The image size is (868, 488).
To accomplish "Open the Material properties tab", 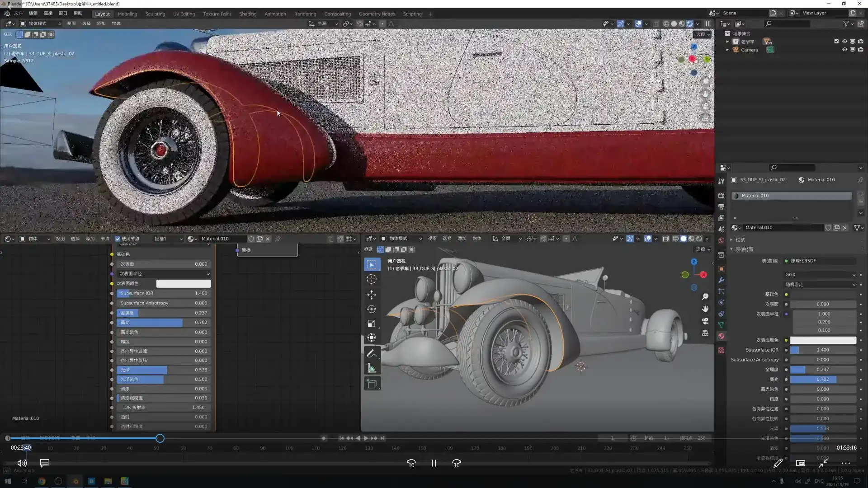I will (x=722, y=336).
